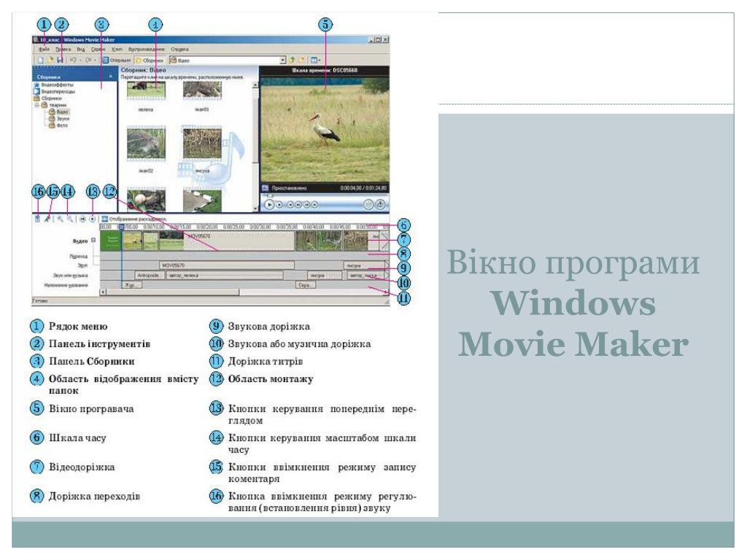Select the автор_лелека music clip
The height and width of the screenshot is (560, 747).
point(225,275)
